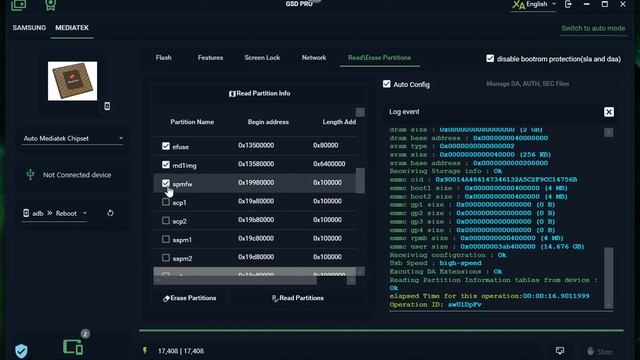The image size is (640, 360).
Task: Uncheck the spmfw partition checkbox
Action: [166, 183]
